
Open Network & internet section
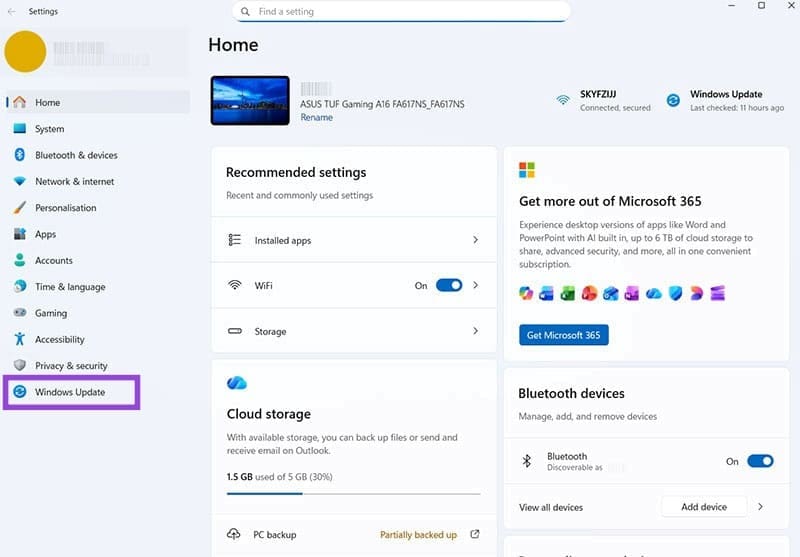click(98, 181)
